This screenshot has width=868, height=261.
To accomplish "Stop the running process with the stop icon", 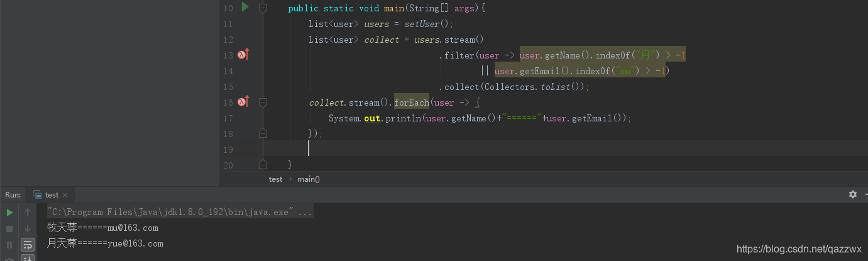I will point(9,229).
